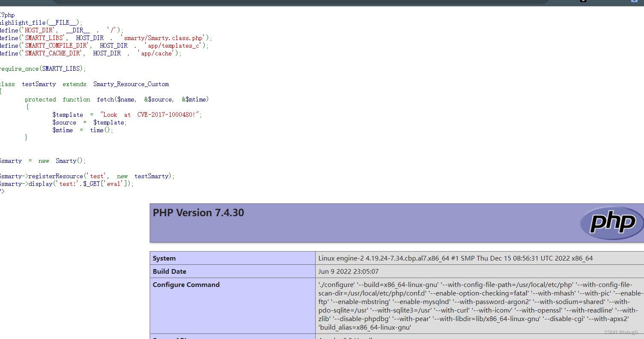The image size is (644, 339).
Task: Select the define('SMARTY_CACHE_DIR') code line
Action: [x=91, y=53]
